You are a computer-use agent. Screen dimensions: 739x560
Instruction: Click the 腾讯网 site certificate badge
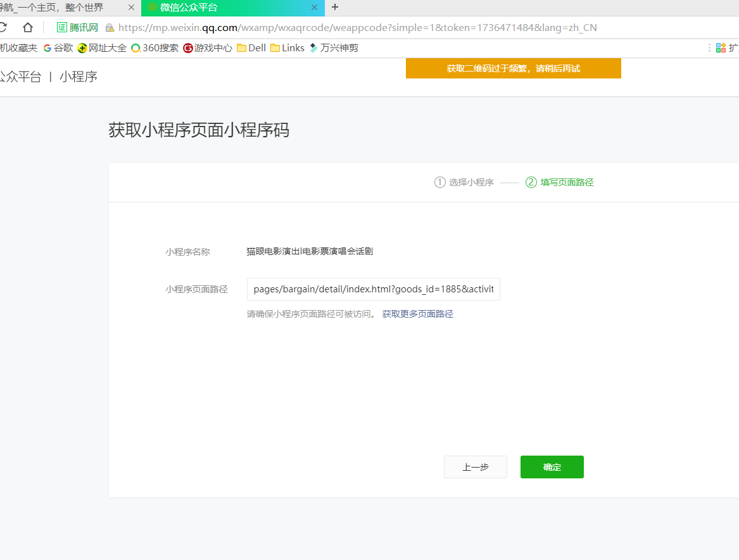click(x=77, y=27)
